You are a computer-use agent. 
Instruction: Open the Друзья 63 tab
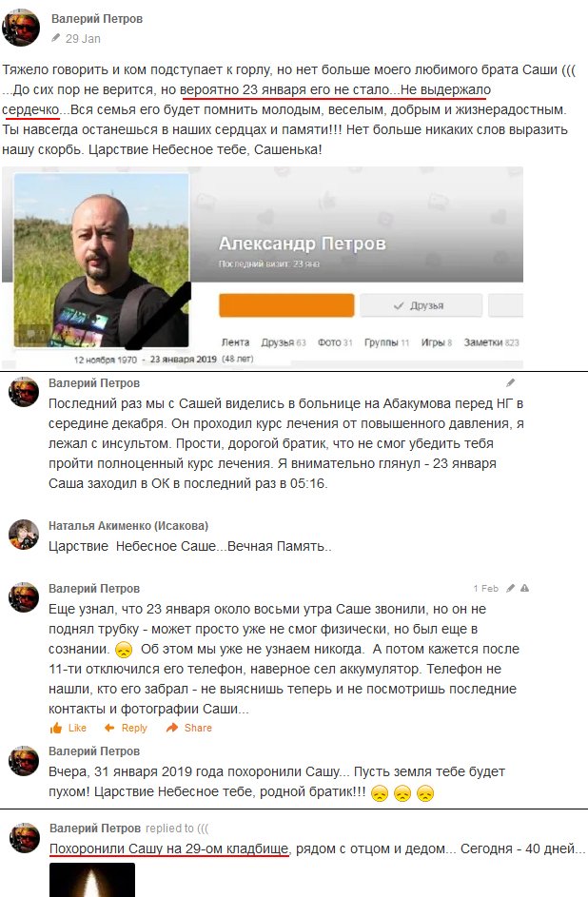pos(284,342)
